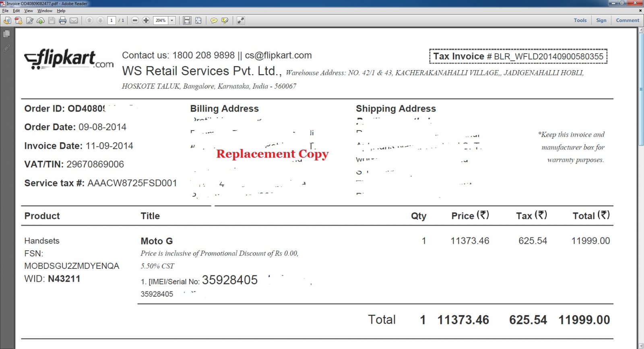Open the page thumbnails panel
This screenshot has height=349, width=644.
click(x=6, y=34)
